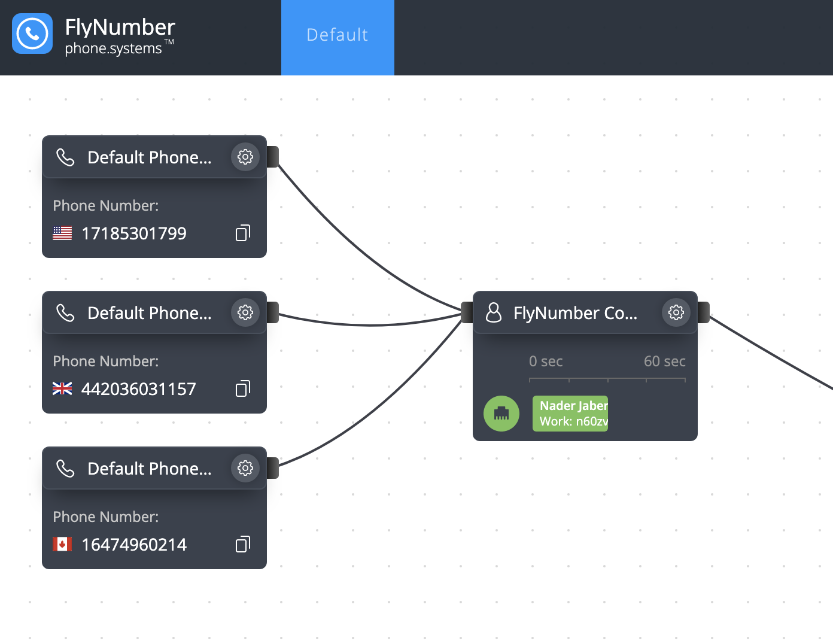Viewport: 833px width, 644px height.
Task: Open settings gear for 16474960214 phone node
Action: (x=245, y=468)
